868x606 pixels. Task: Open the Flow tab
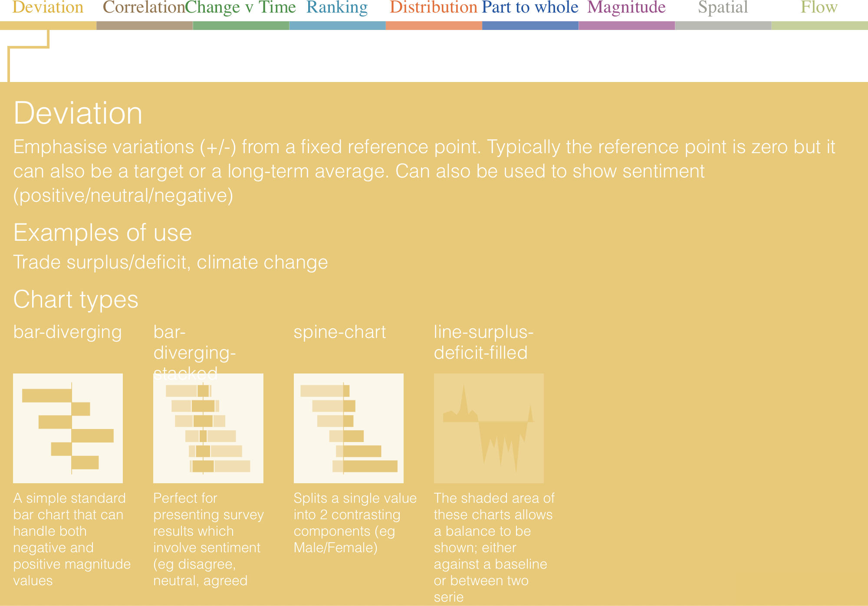(819, 7)
